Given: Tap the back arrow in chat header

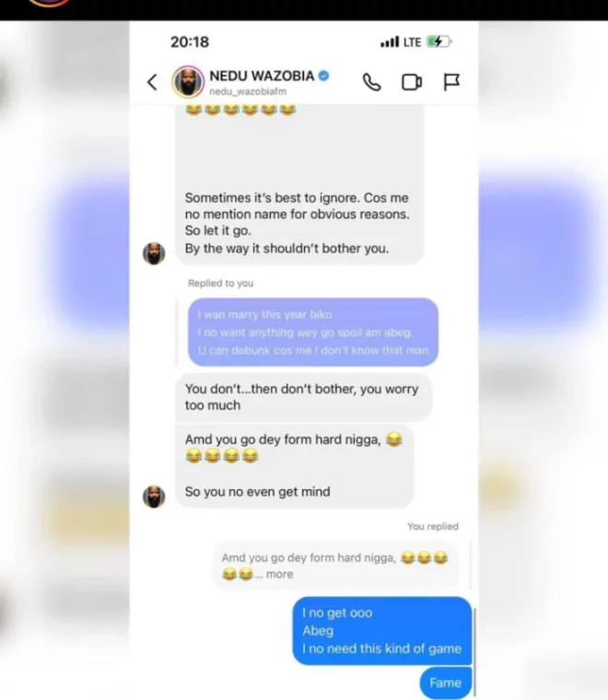Looking at the screenshot, I should (152, 82).
